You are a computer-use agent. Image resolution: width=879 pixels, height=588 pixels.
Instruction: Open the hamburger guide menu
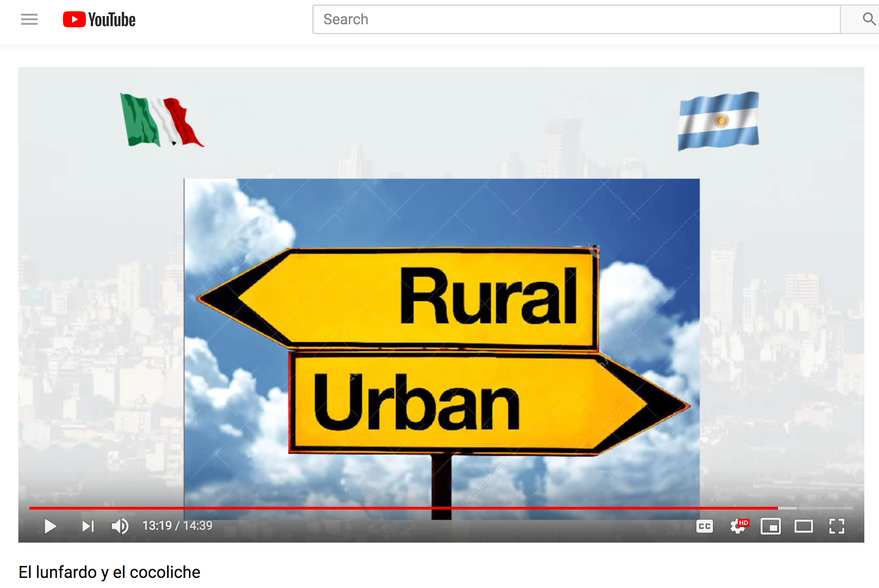point(29,19)
